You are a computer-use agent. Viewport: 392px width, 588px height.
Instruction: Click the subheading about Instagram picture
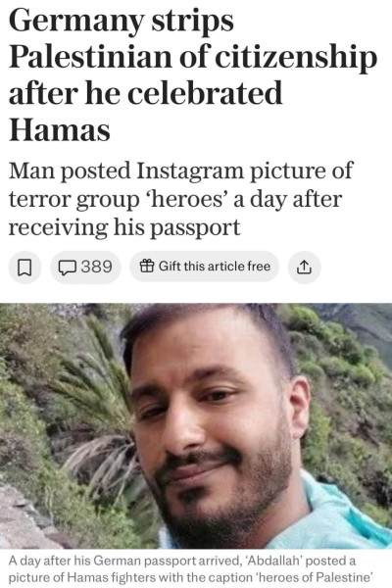(x=180, y=199)
